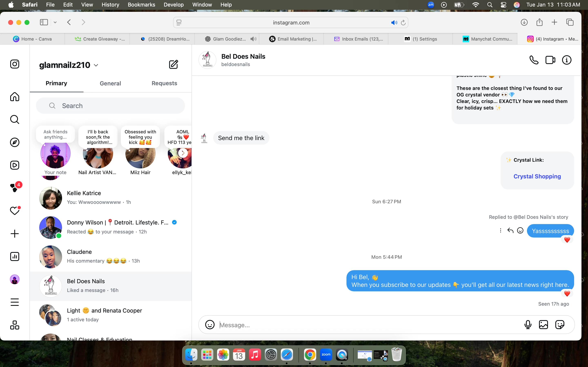
Task: Click the voice clip microphone icon
Action: (528, 325)
